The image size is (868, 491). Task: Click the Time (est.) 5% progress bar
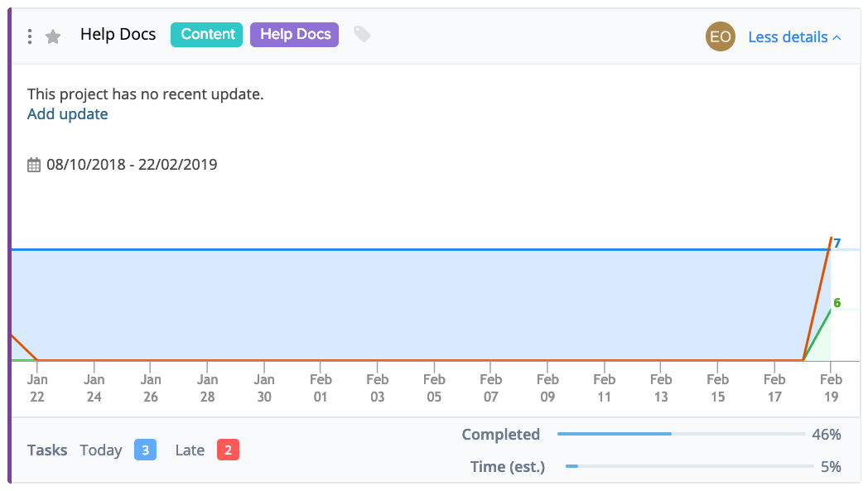(689, 467)
